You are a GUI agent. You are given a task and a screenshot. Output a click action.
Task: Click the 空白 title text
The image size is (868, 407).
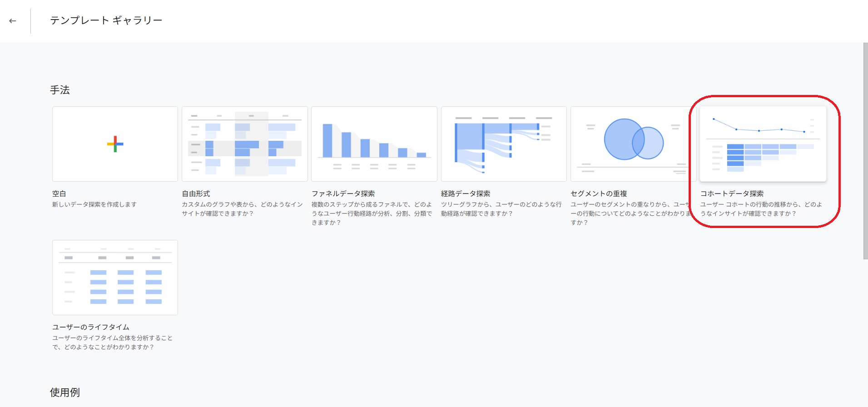click(x=59, y=194)
